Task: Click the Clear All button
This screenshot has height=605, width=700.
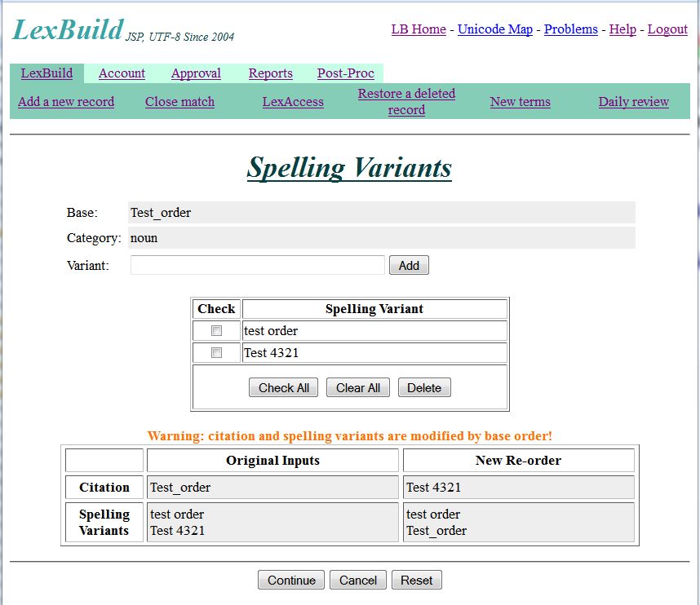Action: [358, 387]
